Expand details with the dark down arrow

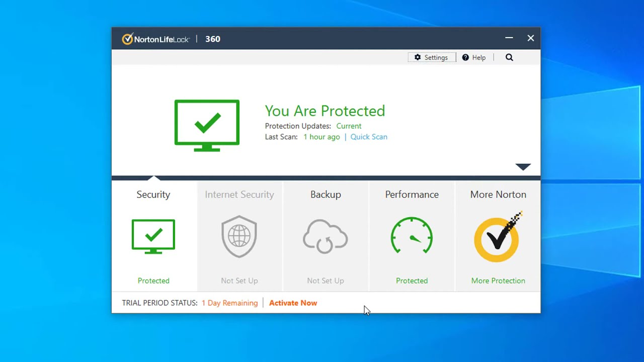[523, 166]
